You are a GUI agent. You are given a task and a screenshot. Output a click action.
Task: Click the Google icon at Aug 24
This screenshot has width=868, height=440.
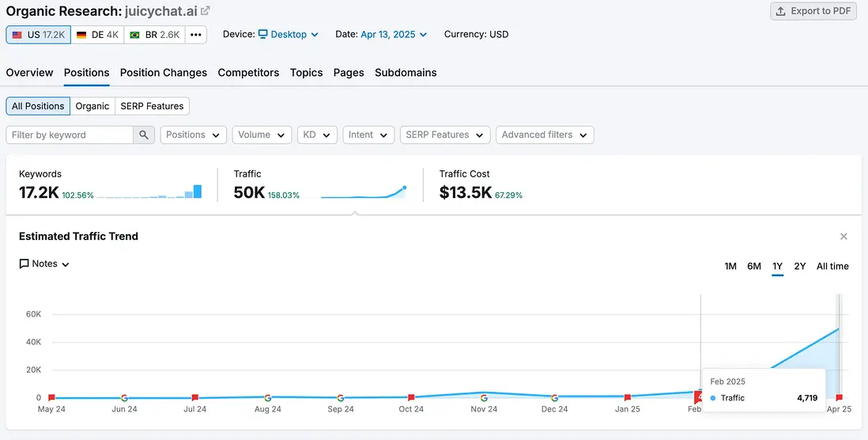(268, 398)
